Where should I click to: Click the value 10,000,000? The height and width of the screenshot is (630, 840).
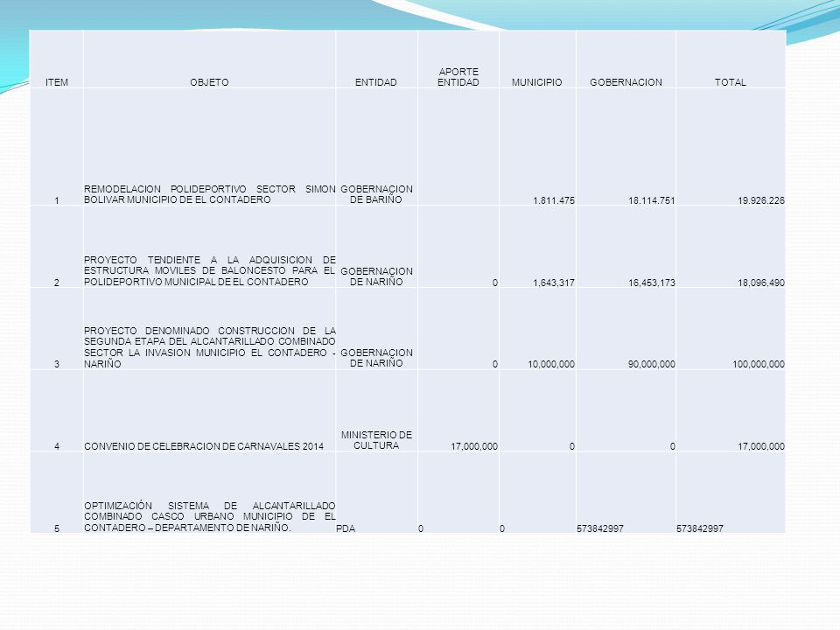coord(551,364)
